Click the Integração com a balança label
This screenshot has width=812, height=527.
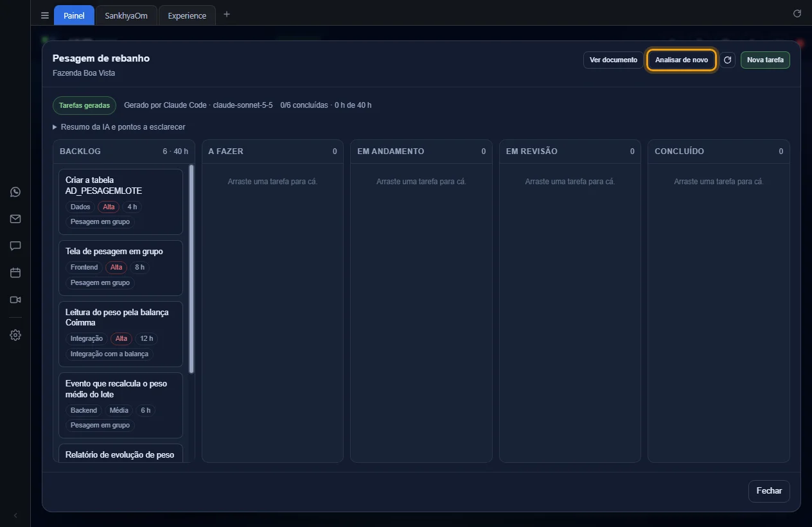point(109,354)
